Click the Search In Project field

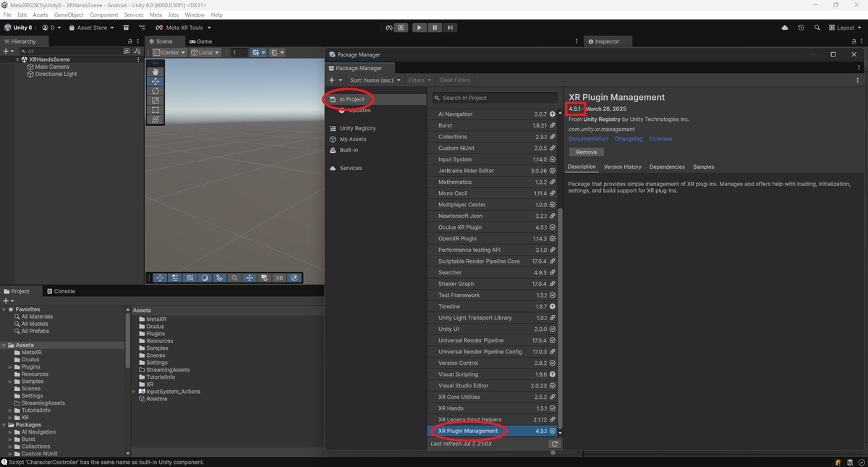pyautogui.click(x=494, y=97)
